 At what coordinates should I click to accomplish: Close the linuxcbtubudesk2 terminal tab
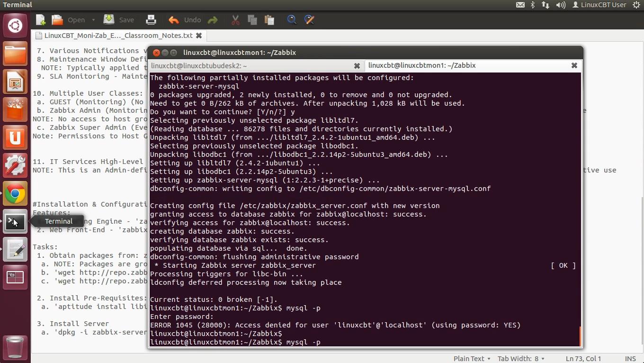tap(357, 66)
